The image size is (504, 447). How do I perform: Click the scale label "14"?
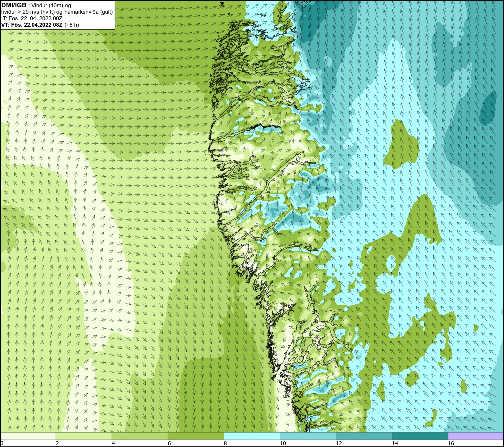395,444
